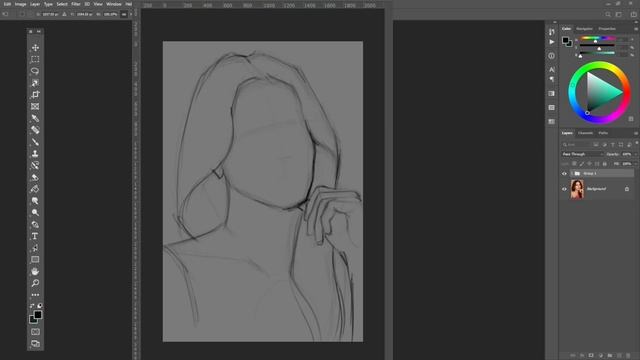The width and height of the screenshot is (640, 360).
Task: Open the Filter menu
Action: 76,4
